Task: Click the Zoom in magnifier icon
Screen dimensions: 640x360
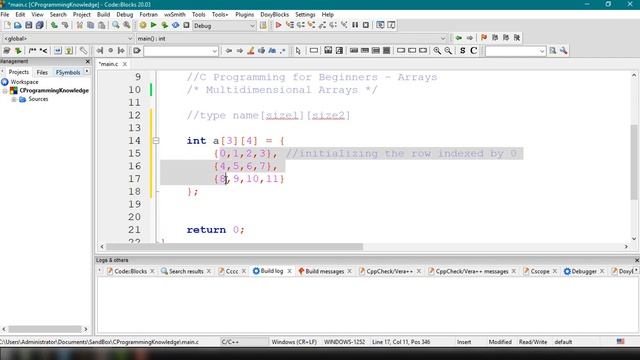Action: click(437, 51)
